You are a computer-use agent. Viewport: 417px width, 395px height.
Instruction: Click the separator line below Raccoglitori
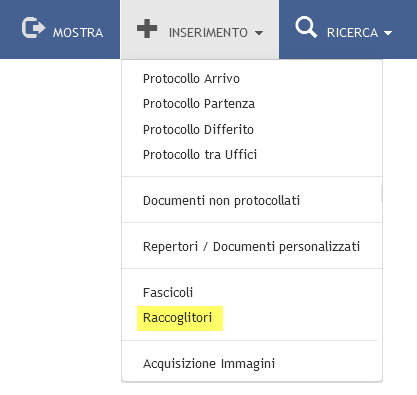[250, 341]
